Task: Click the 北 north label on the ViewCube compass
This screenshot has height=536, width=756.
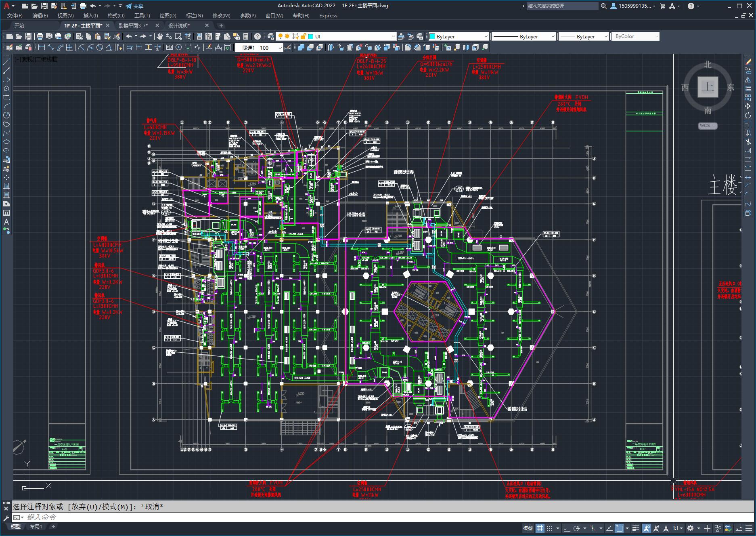Action: 708,65
